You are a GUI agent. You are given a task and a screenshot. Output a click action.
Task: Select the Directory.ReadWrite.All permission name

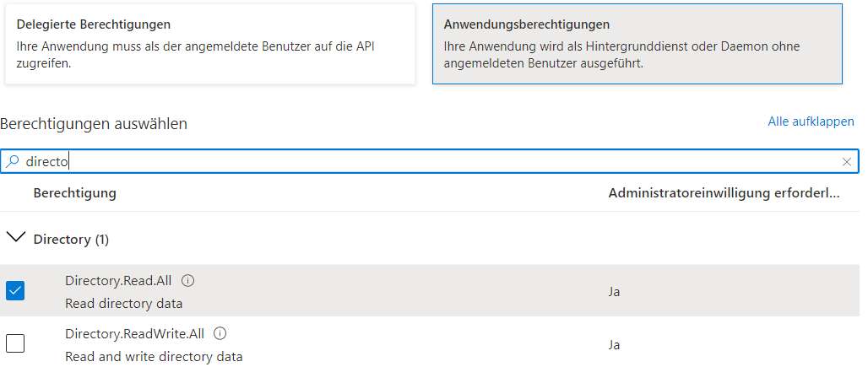pos(134,334)
